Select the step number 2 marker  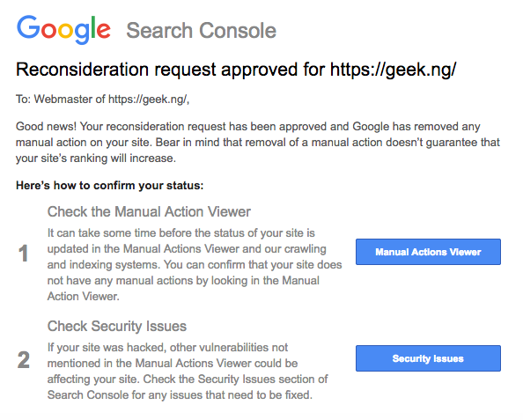pos(24,359)
